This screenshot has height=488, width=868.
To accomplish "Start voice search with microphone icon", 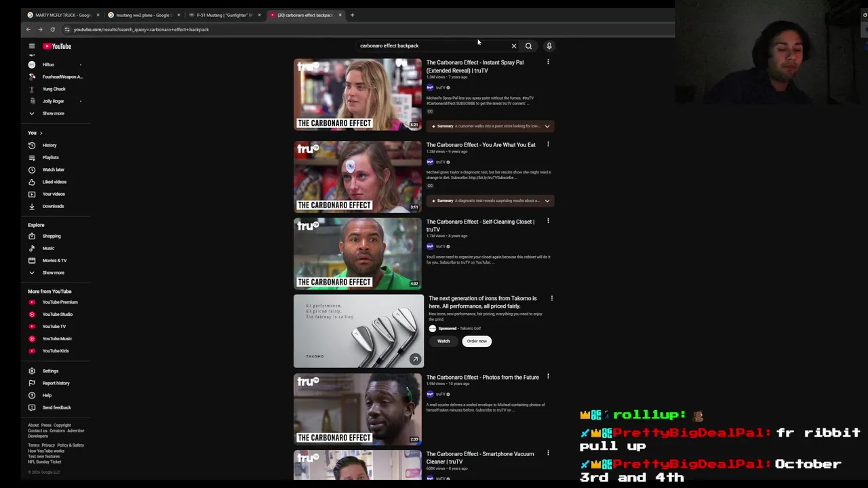I will pyautogui.click(x=549, y=46).
